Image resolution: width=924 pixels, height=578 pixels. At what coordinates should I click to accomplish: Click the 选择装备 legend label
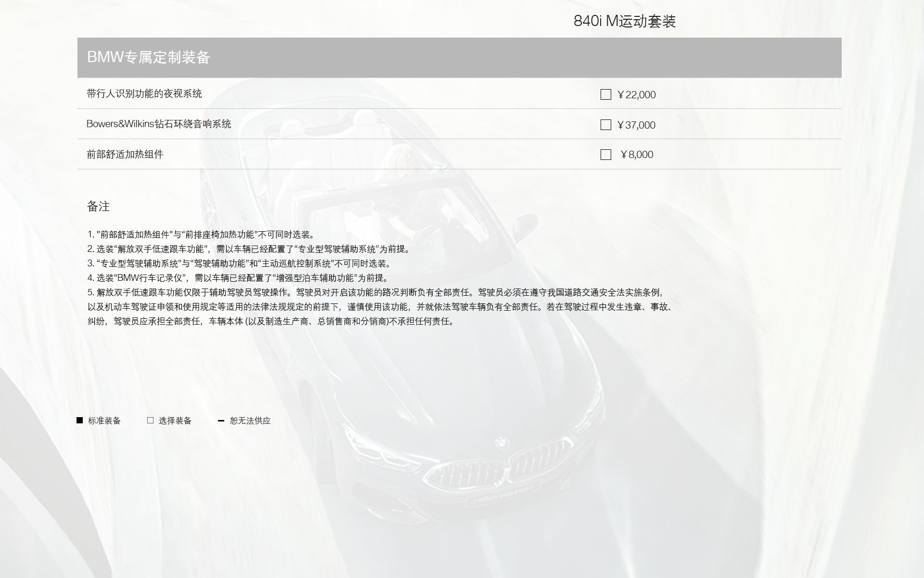[175, 421]
